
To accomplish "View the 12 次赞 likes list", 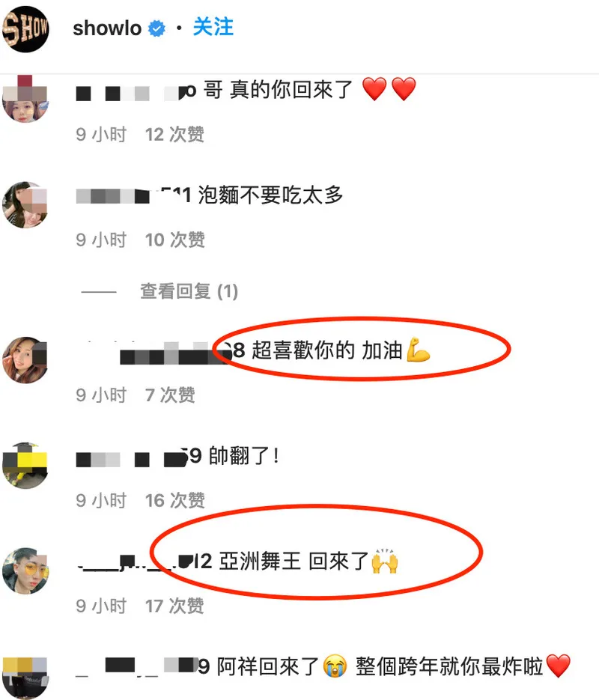I will click(x=174, y=134).
